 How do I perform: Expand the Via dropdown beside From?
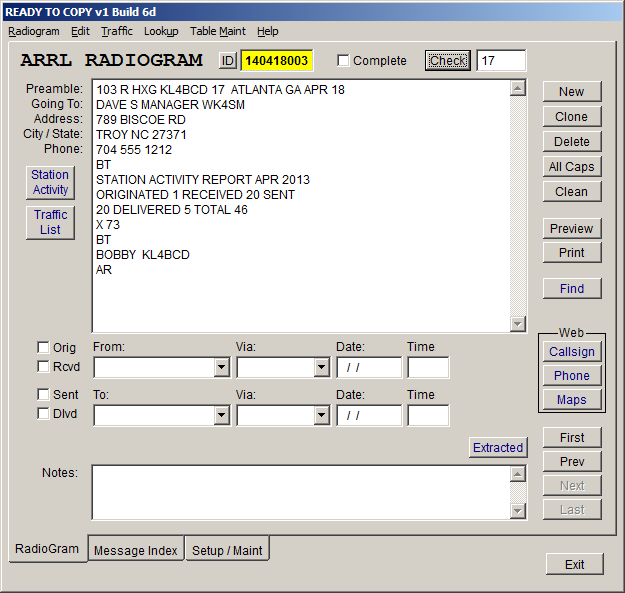[321, 367]
